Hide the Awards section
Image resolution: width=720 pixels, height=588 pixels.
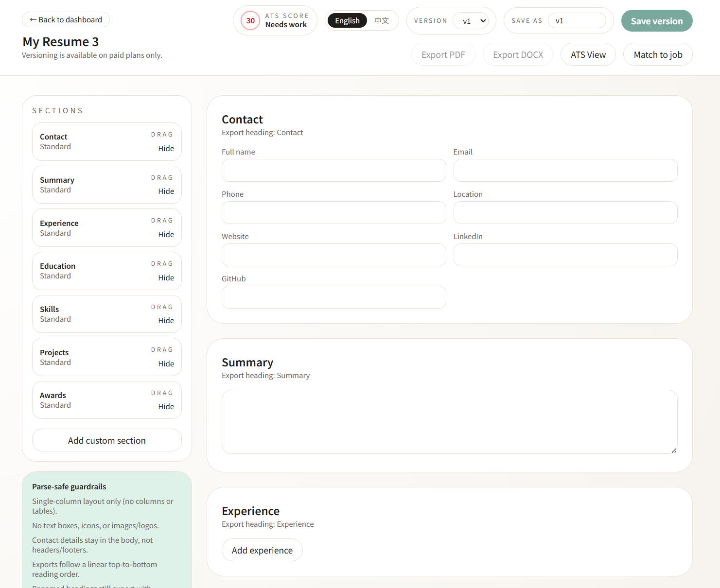pos(166,406)
